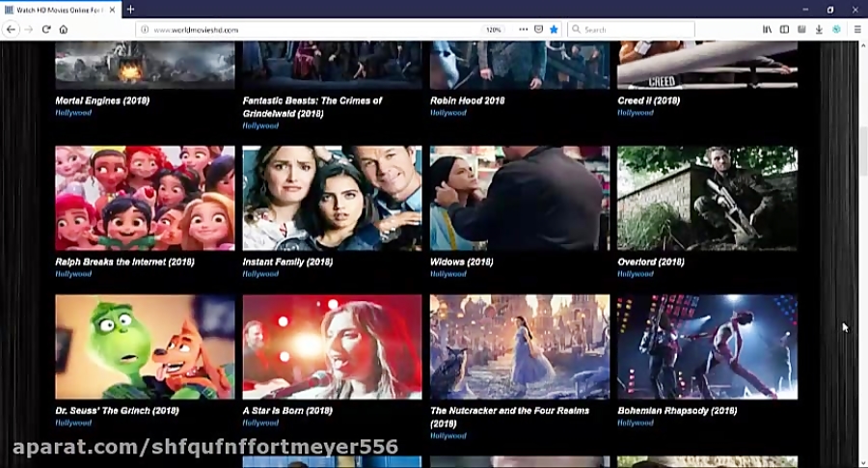Open Robin Hood 2018 title link

coord(467,100)
